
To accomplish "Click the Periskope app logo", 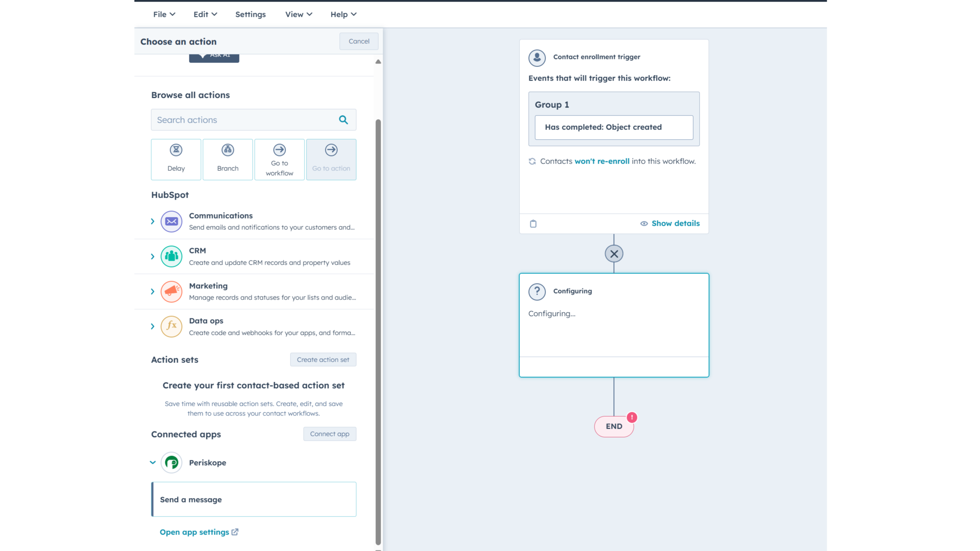I will [171, 462].
